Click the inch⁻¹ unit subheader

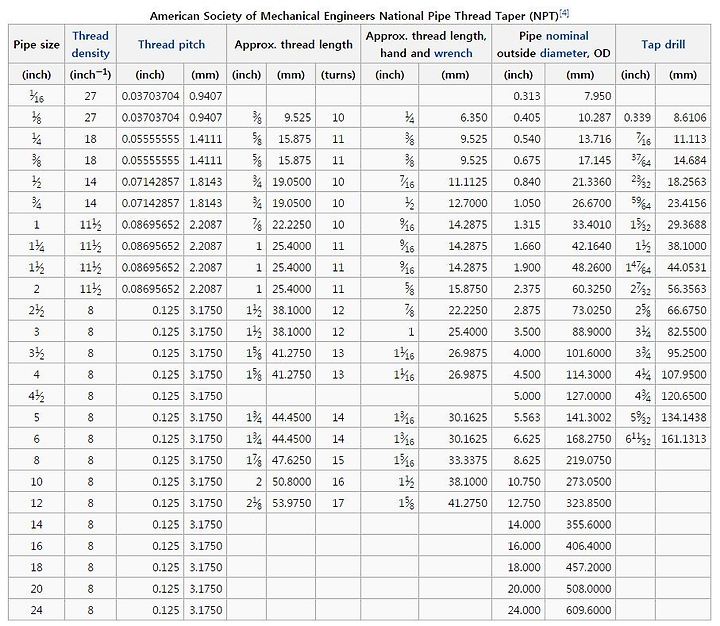pyautogui.click(x=90, y=74)
